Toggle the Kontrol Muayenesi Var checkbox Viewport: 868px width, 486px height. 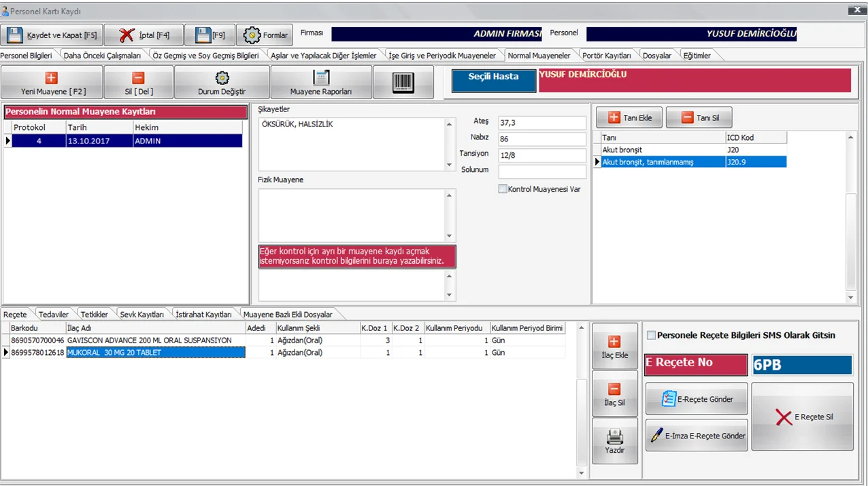[x=503, y=189]
